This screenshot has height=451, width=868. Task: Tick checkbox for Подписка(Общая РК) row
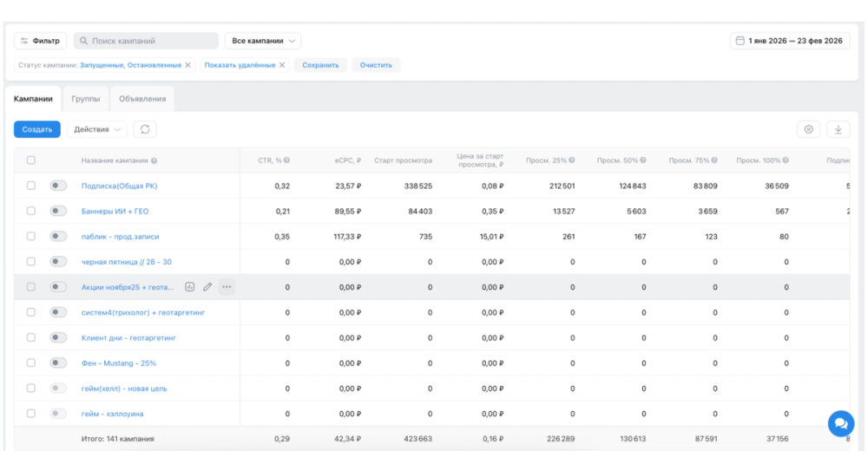coord(31,186)
